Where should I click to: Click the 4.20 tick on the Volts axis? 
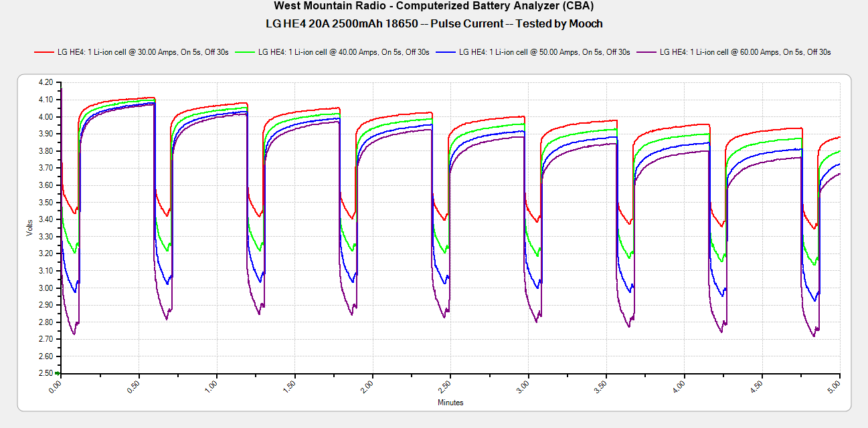46,82
